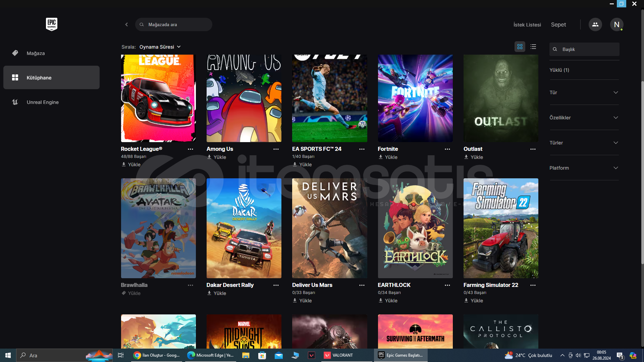Open the N profile avatar
Screen dimensions: 644x362
pos(616,24)
